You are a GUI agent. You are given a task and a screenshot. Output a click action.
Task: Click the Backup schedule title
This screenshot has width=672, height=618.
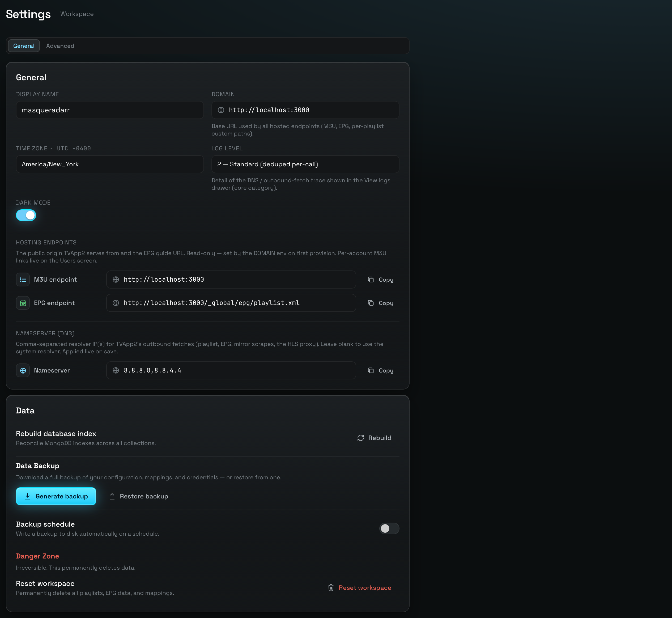coord(45,524)
